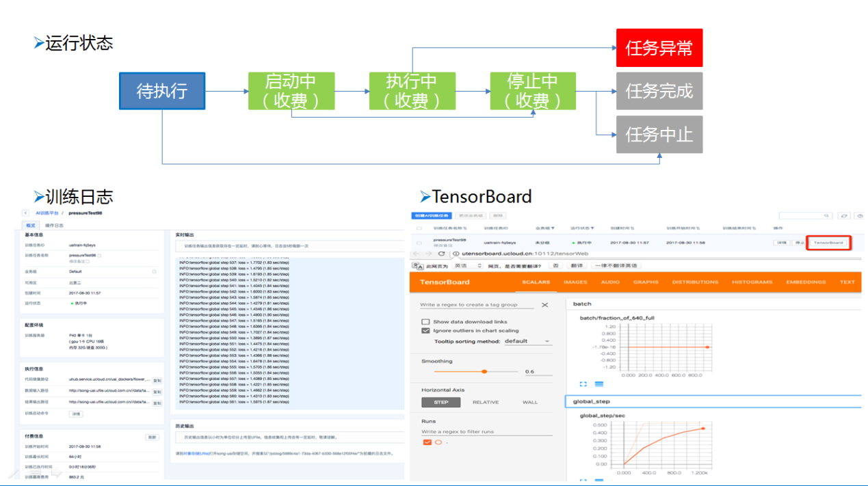Select the STEP horizontal axis option
The width and height of the screenshot is (868, 486).
pyautogui.click(x=441, y=402)
